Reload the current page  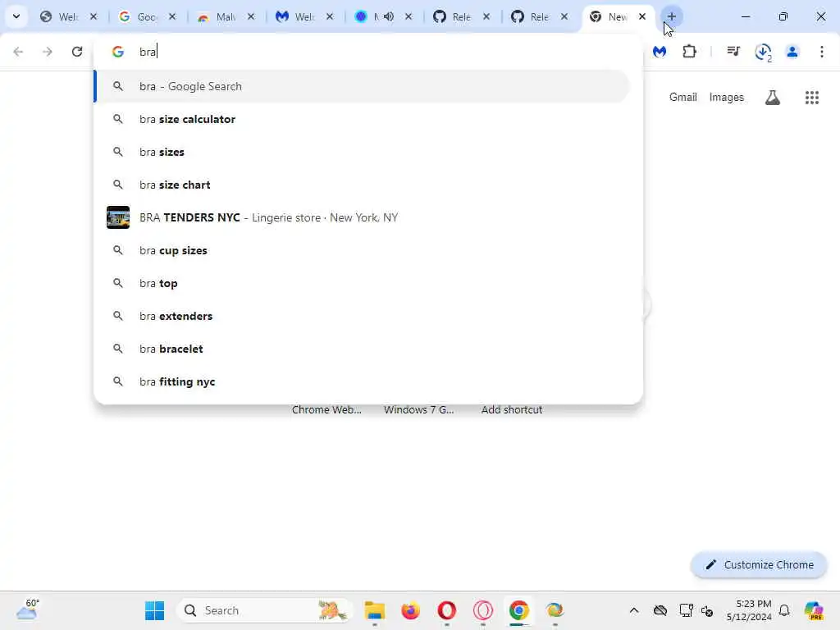[77, 52]
